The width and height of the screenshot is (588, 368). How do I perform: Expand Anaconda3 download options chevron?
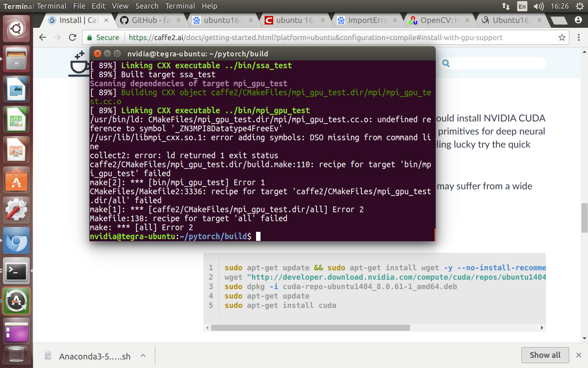[143, 356]
